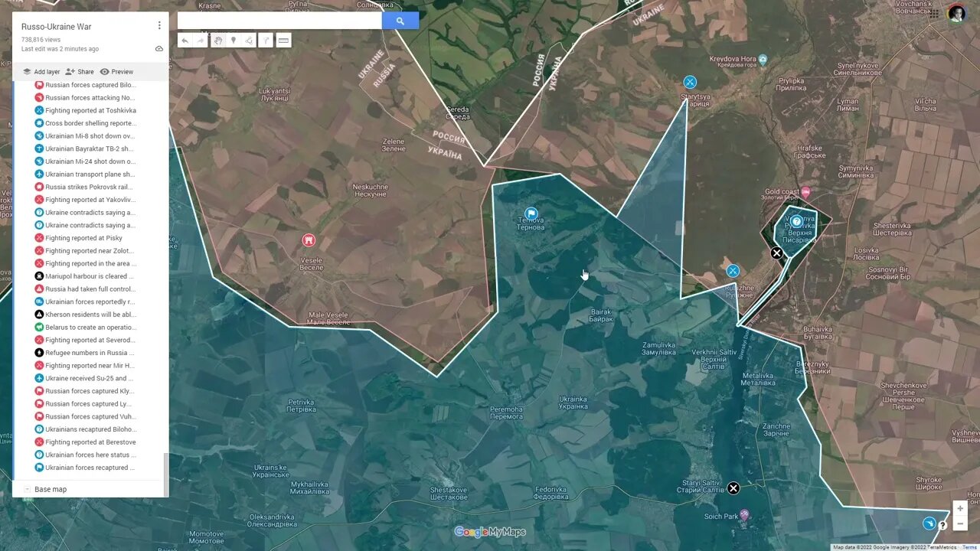Screen dimensions: 980x551
Task: Open map Preview
Action: (x=116, y=72)
